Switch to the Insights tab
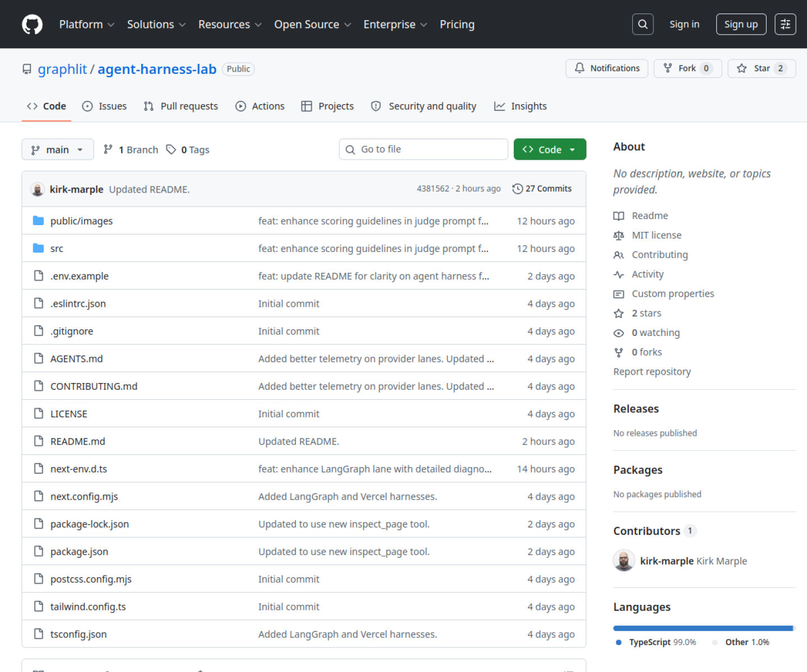The height and width of the screenshot is (672, 807). pyautogui.click(x=521, y=106)
